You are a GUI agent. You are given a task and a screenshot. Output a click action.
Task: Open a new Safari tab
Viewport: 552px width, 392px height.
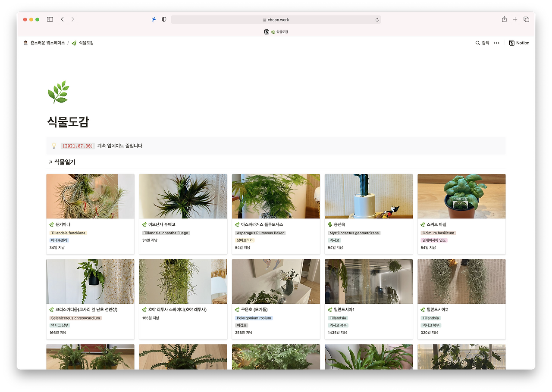coord(515,19)
